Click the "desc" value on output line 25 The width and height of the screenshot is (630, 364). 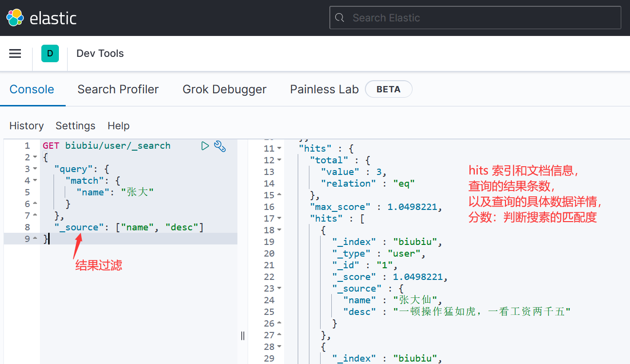coord(482,312)
